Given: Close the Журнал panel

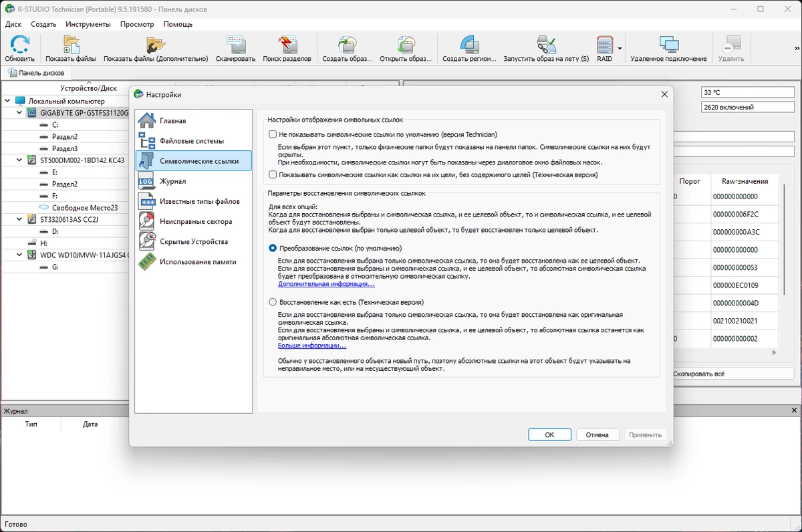Looking at the screenshot, I should point(795,410).
